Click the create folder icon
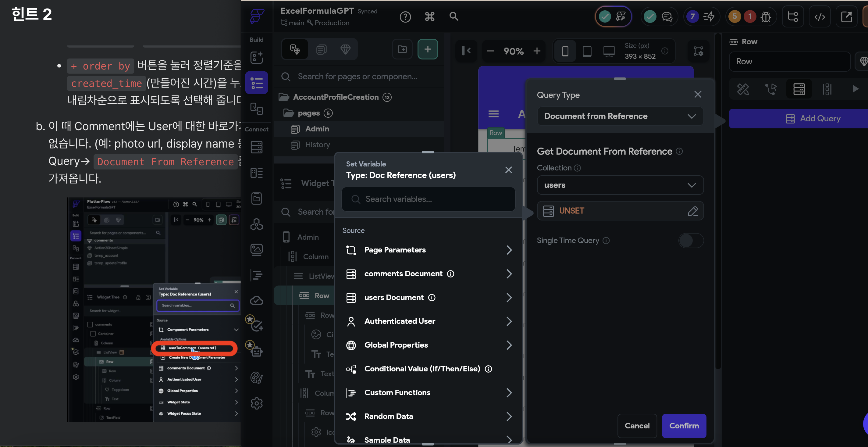The image size is (868, 447). (x=402, y=49)
